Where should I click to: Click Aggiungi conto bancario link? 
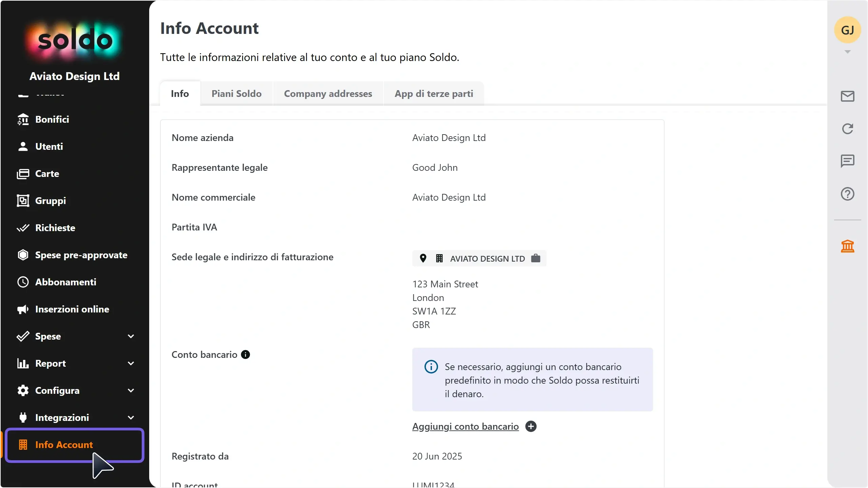coord(465,426)
